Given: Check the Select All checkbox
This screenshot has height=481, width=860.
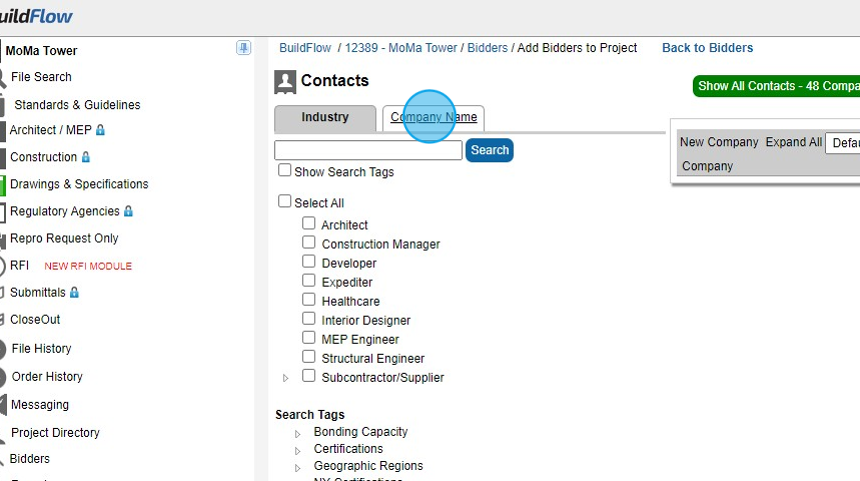Looking at the screenshot, I should [x=284, y=201].
